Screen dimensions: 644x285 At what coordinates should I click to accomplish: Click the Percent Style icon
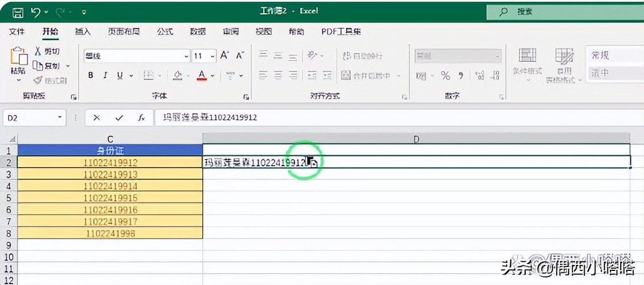pyautogui.click(x=445, y=76)
